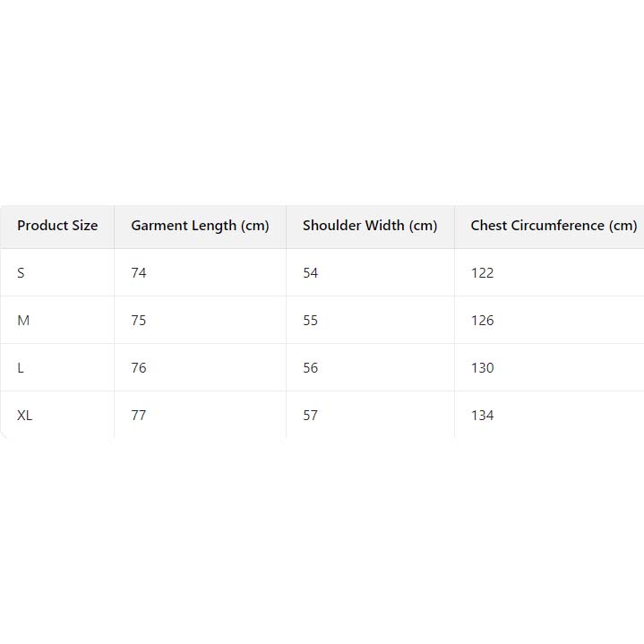Click garment length value 77
The height and width of the screenshot is (644, 644).
[x=139, y=416]
